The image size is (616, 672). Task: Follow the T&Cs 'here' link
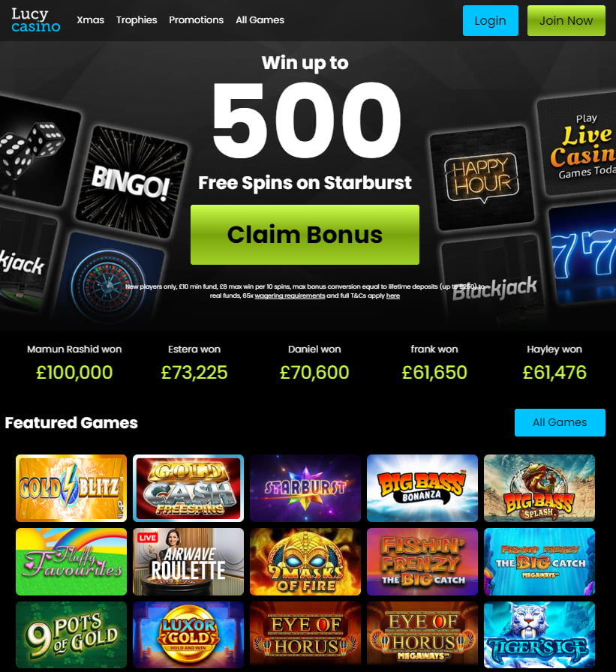[392, 295]
